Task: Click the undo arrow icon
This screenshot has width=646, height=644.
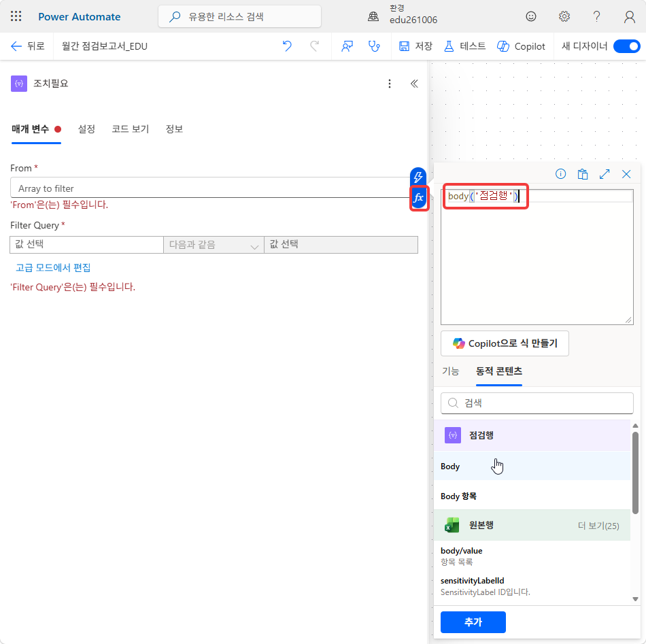Action: pos(287,46)
